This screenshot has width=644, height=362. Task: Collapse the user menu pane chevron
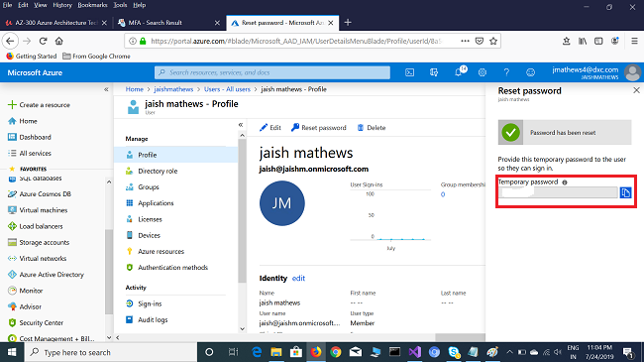pos(241,125)
